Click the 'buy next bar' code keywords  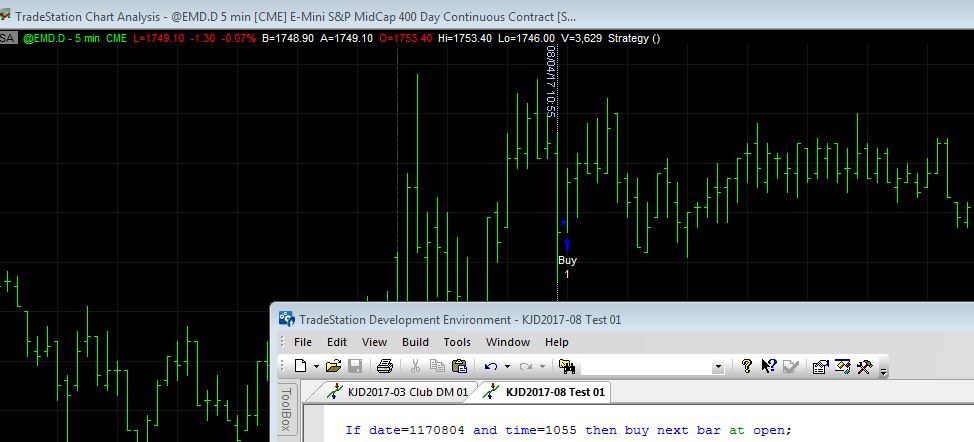(674, 430)
